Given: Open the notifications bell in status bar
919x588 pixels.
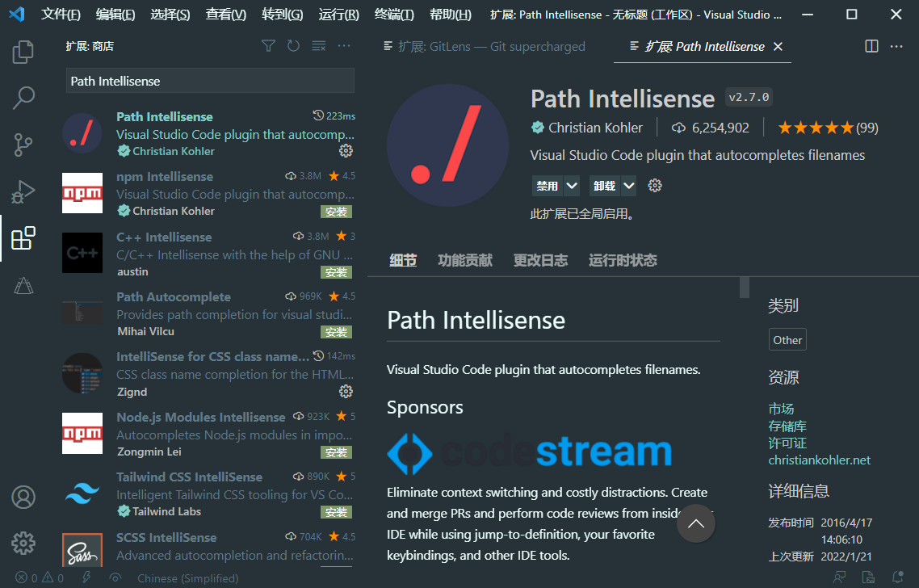Looking at the screenshot, I should (x=897, y=578).
